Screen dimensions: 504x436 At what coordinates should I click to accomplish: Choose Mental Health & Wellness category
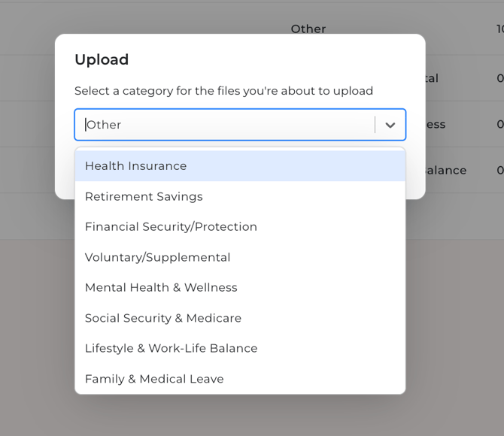[x=161, y=288]
